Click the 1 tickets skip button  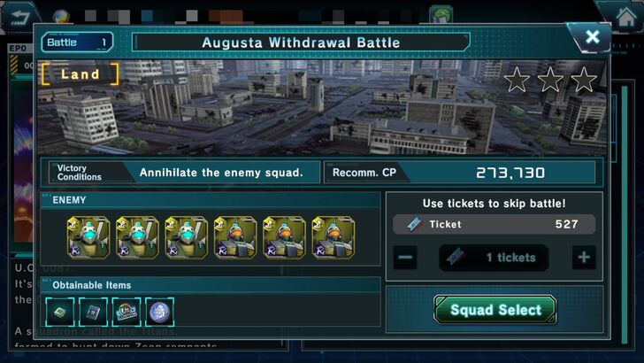[494, 258]
